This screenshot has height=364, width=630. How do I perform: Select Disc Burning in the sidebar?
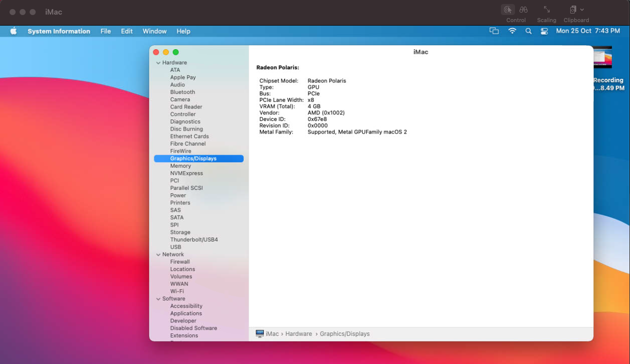(x=186, y=129)
